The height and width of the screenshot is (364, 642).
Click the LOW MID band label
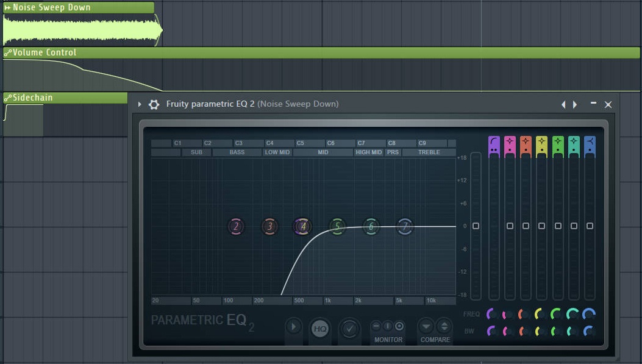tap(277, 152)
